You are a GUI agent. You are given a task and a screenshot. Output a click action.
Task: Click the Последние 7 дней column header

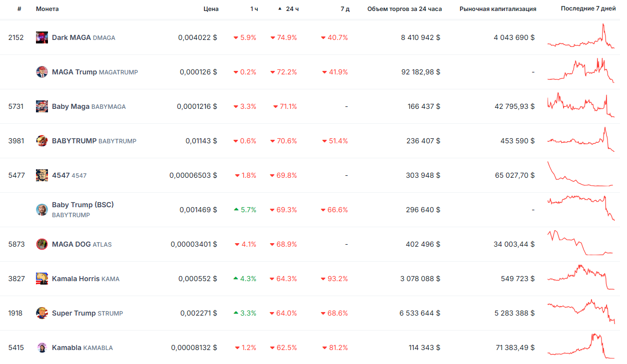tap(588, 9)
